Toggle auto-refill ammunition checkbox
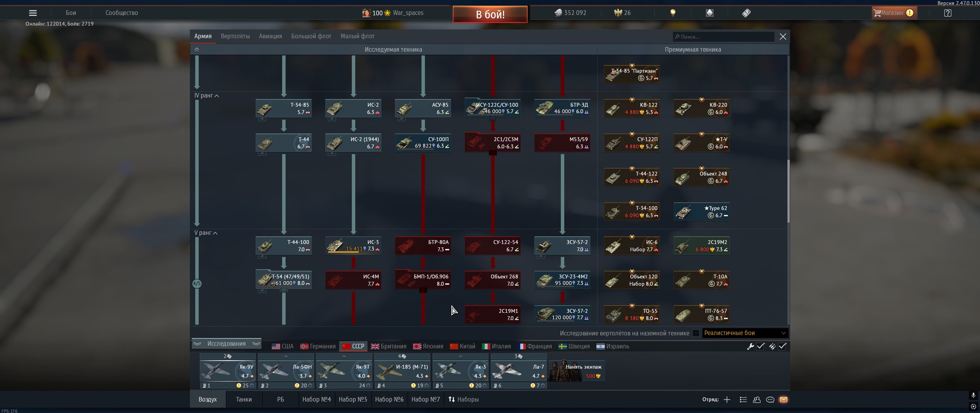 click(x=782, y=346)
